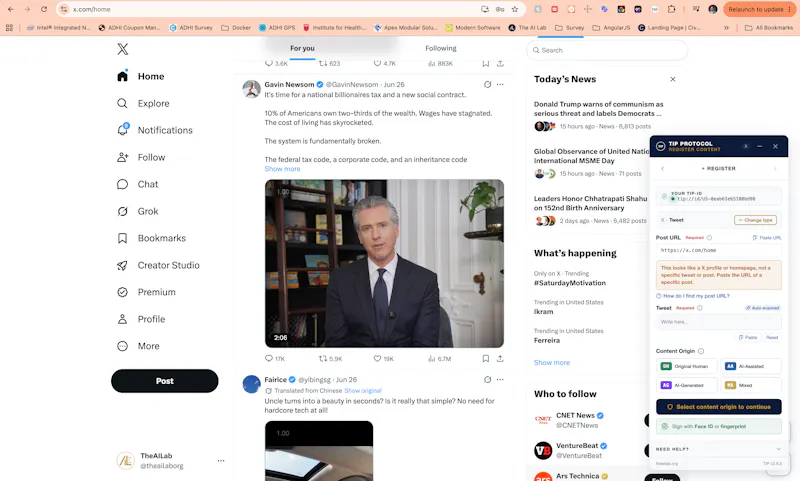This screenshot has width=800, height=481.
Task: Click Show more under What's happening
Action: click(552, 363)
